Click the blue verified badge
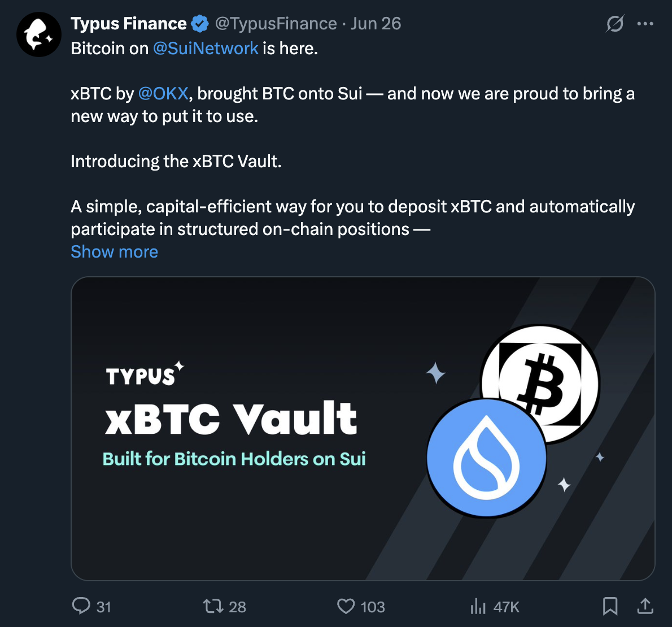The image size is (672, 627). (200, 24)
